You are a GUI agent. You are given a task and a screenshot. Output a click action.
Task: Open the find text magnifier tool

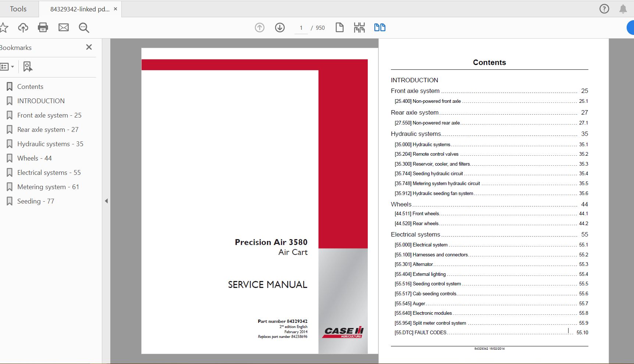click(x=84, y=28)
